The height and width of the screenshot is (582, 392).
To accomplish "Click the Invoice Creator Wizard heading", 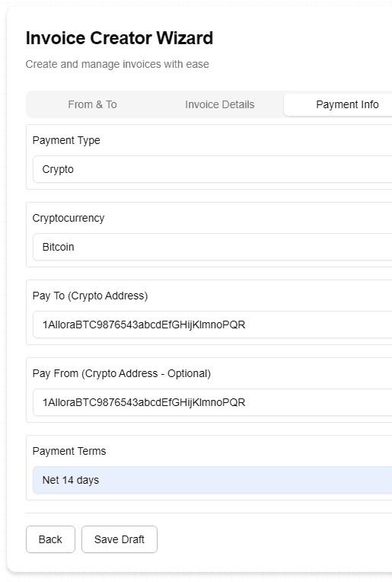I will click(x=120, y=38).
